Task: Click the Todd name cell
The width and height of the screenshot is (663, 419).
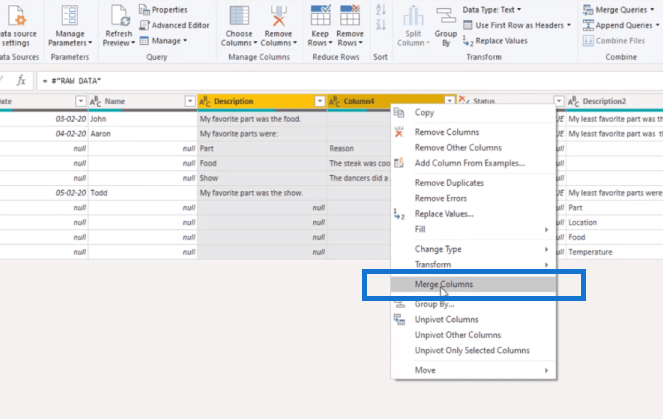Action: (142, 193)
